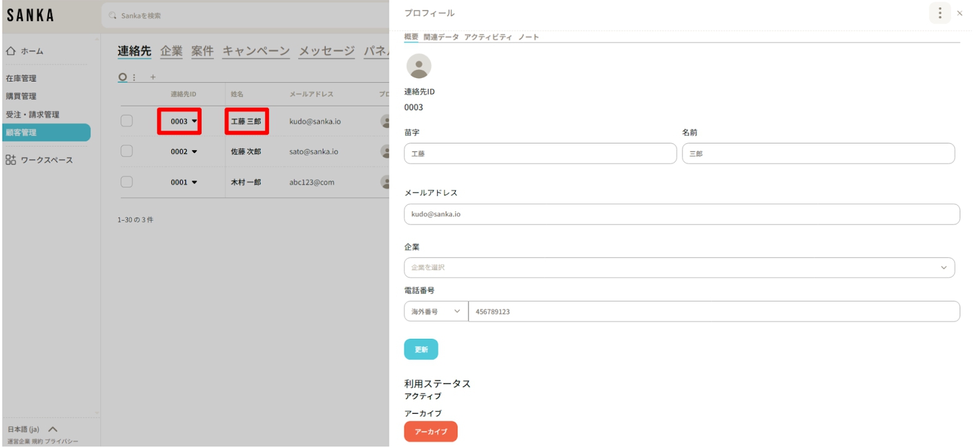The width and height of the screenshot is (980, 447).
Task: Click the Home house icon in sidebar
Action: point(11,51)
